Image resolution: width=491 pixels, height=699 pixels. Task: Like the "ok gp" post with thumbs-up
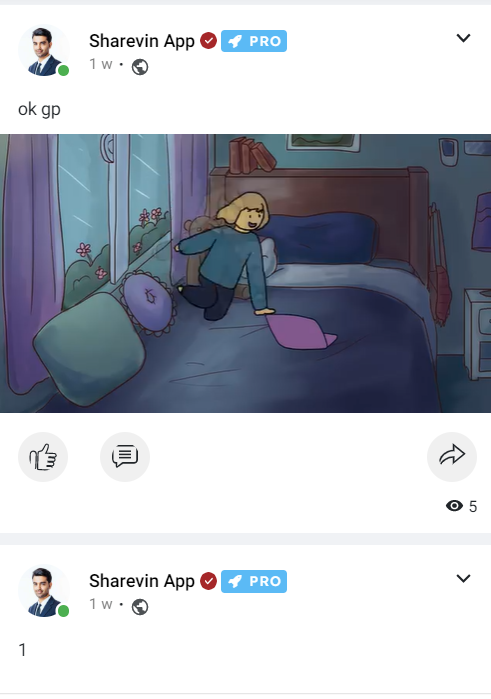pos(43,456)
